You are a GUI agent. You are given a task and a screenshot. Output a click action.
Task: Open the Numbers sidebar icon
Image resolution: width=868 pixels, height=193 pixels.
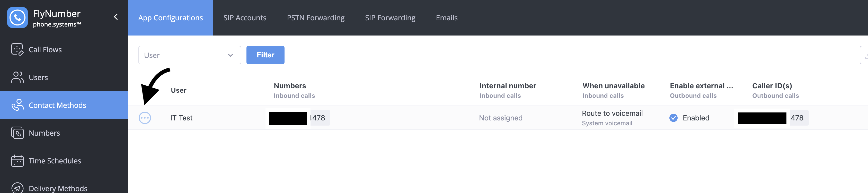click(x=17, y=133)
